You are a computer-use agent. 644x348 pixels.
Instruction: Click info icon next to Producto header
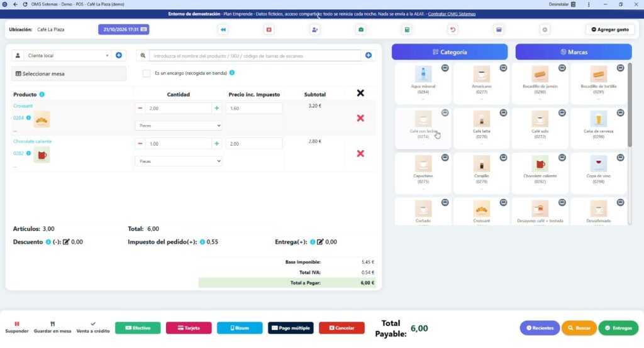[x=42, y=94]
